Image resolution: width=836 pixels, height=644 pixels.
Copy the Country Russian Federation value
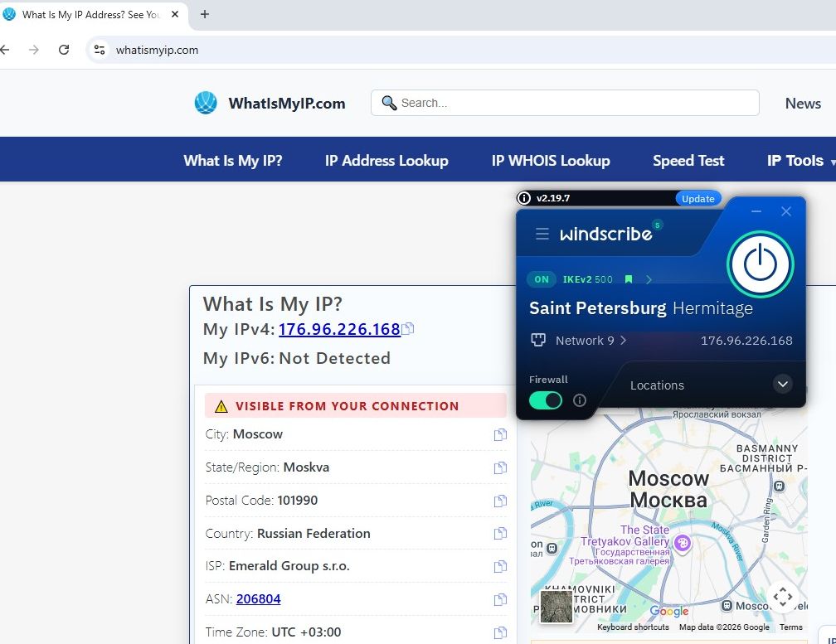coord(500,533)
